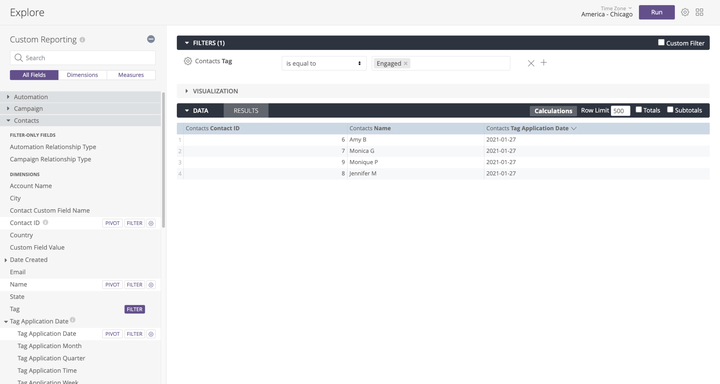Open the Calculations button
Image resolution: width=720 pixels, height=384 pixels.
553,111
